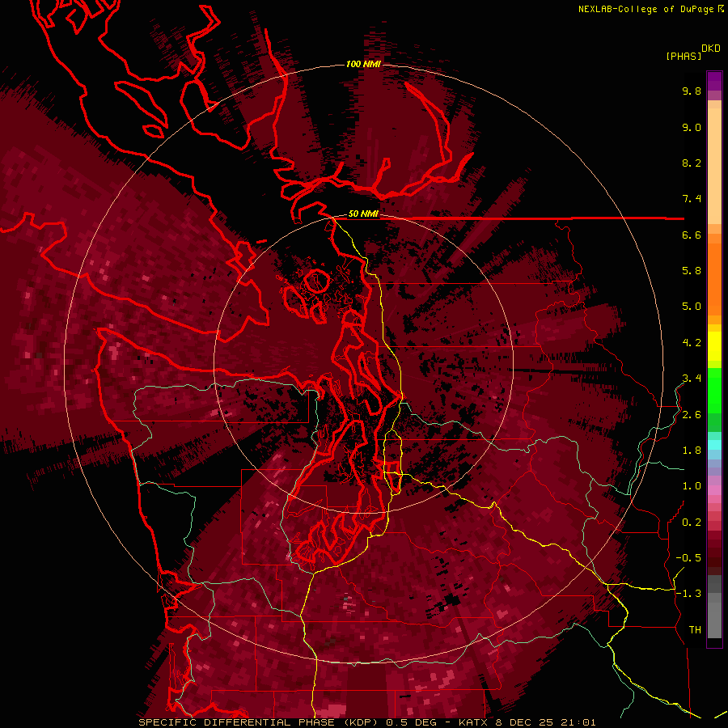Click the KATX 8 DEC 25 21:01 timestamp

527,722
